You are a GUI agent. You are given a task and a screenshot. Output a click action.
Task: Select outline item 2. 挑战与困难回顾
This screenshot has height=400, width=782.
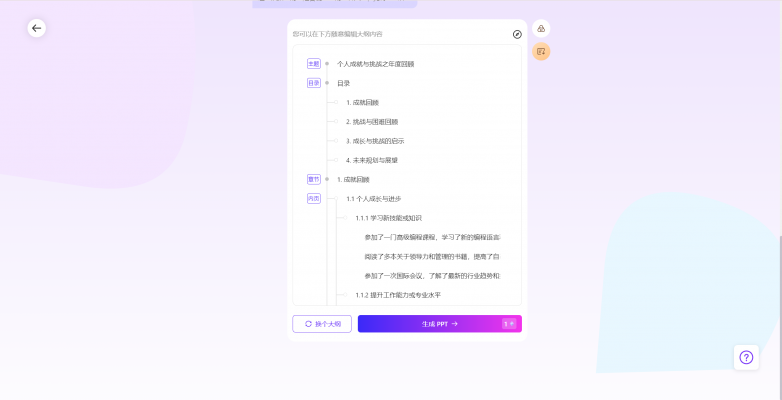[x=372, y=122]
